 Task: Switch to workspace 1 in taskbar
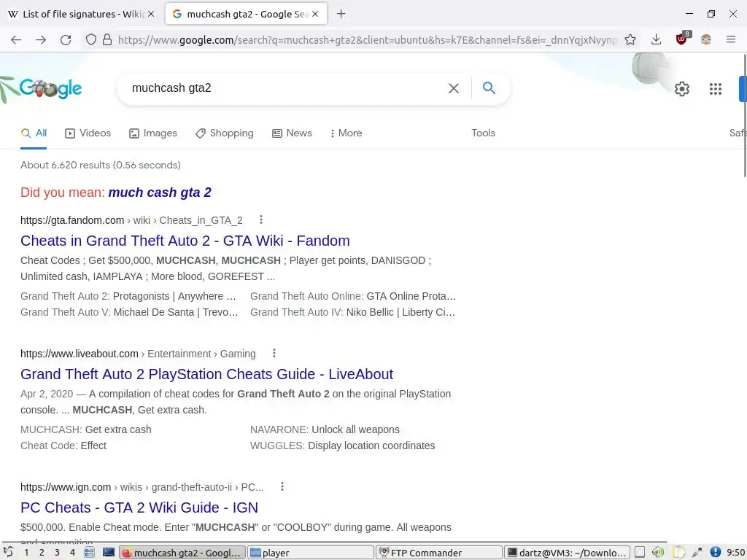coord(26,553)
